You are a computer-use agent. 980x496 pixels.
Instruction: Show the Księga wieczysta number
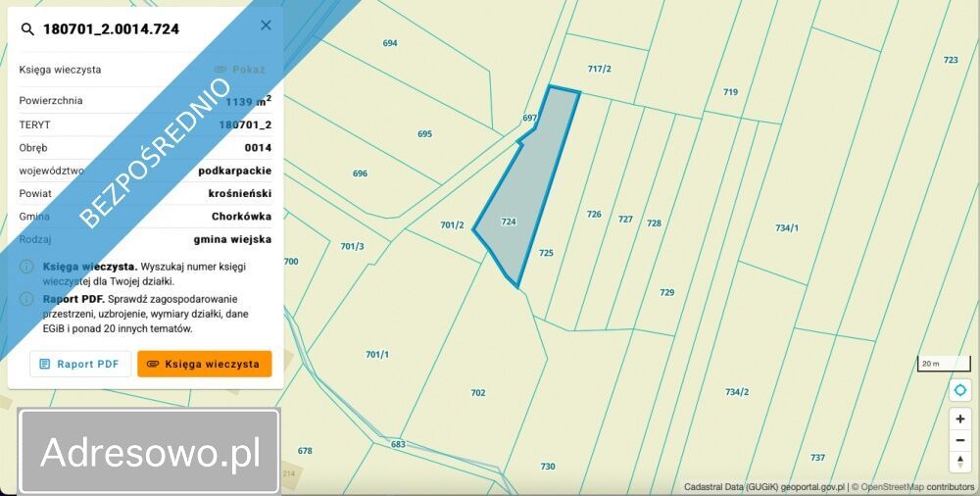pyautogui.click(x=240, y=70)
